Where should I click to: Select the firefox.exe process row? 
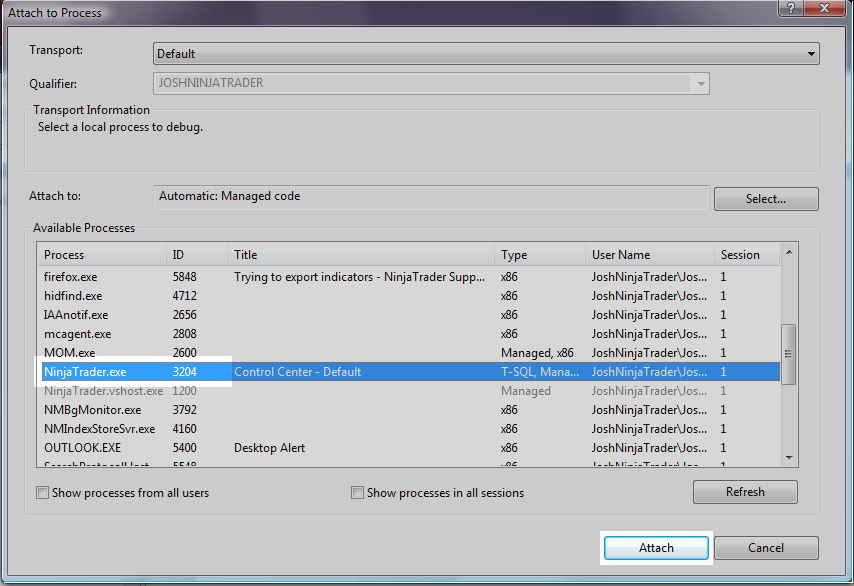pyautogui.click(x=300, y=277)
